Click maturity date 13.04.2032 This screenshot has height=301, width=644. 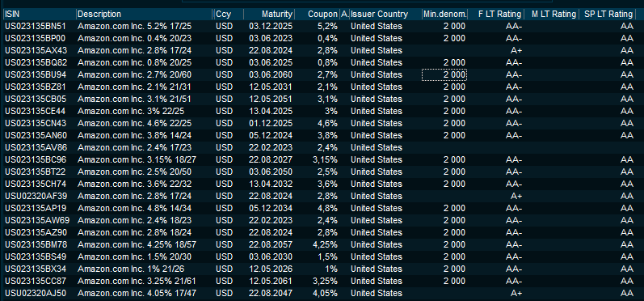point(271,184)
